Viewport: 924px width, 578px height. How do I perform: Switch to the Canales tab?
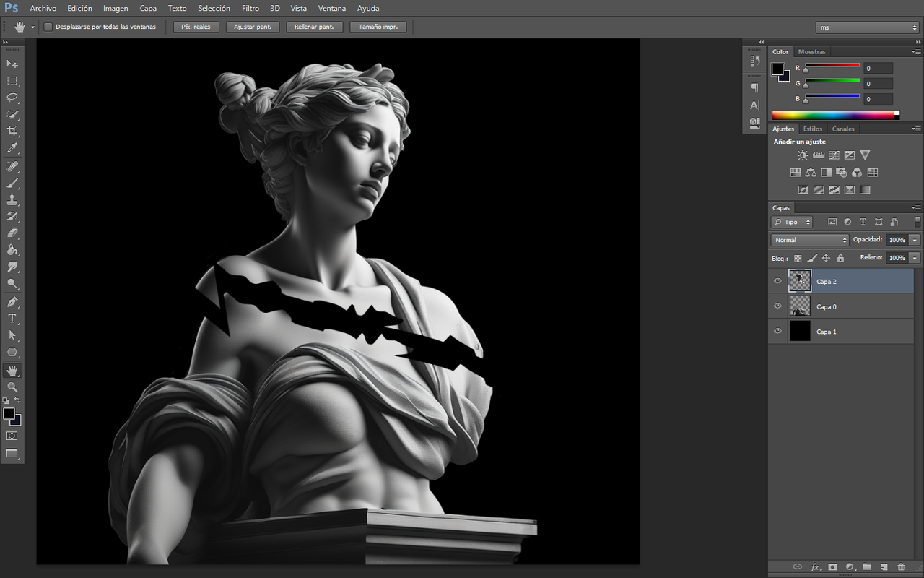pos(843,129)
